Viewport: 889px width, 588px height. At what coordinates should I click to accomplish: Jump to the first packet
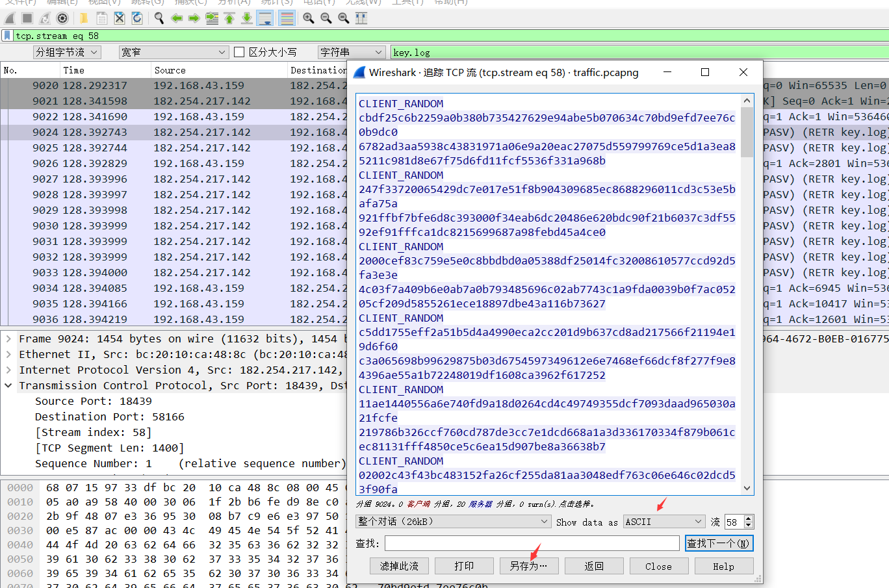[229, 18]
